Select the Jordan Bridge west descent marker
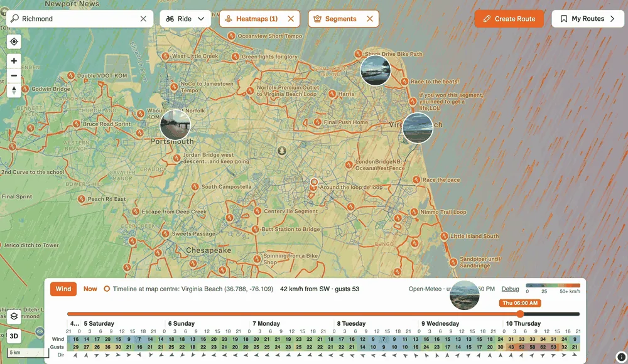 (176, 158)
